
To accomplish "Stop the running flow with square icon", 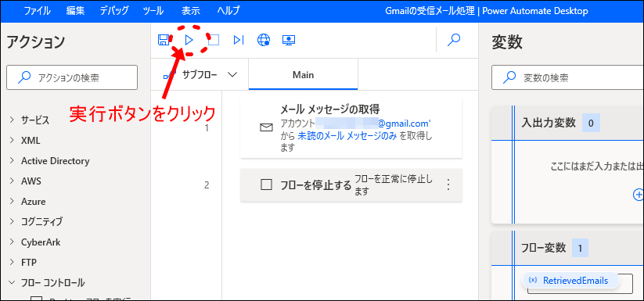I will click(x=214, y=40).
